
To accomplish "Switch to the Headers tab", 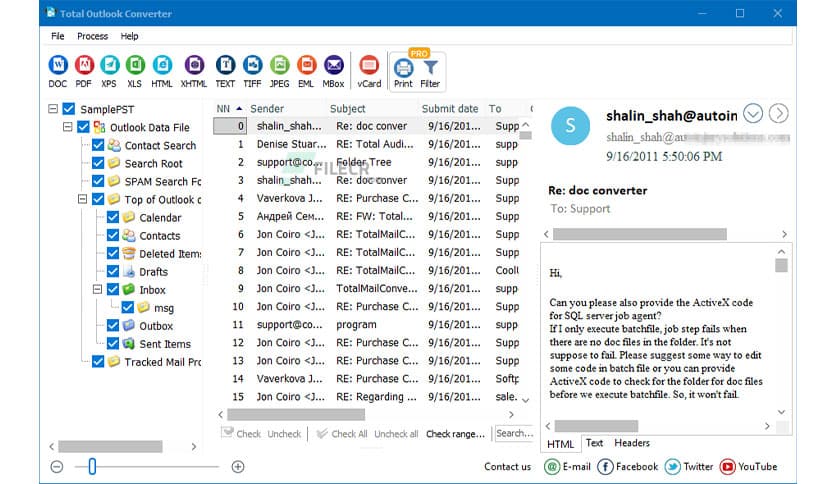I will 632,443.
